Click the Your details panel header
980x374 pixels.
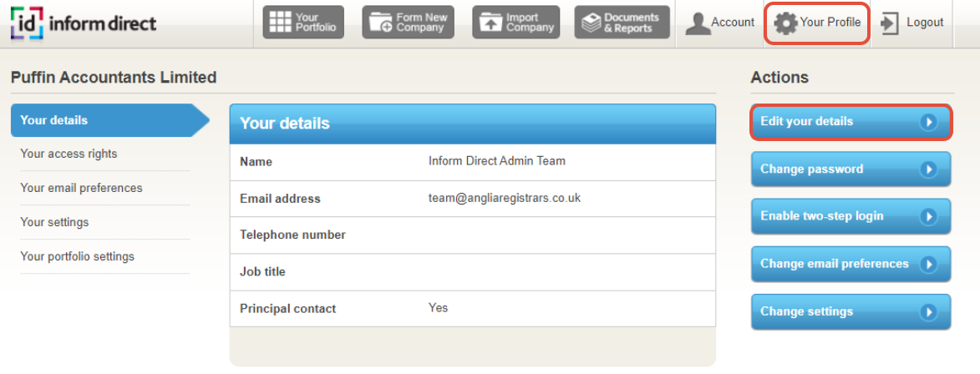coord(473,124)
